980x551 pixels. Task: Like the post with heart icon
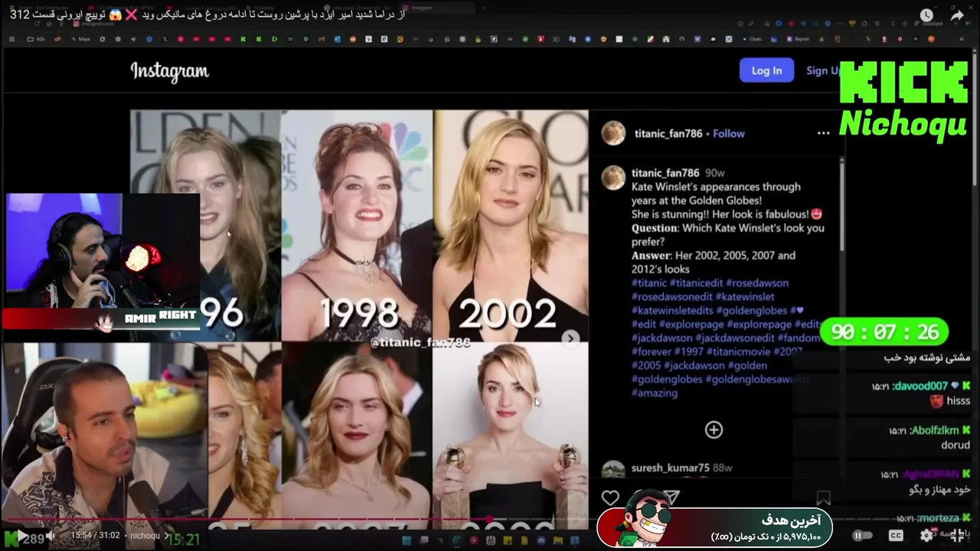(610, 498)
